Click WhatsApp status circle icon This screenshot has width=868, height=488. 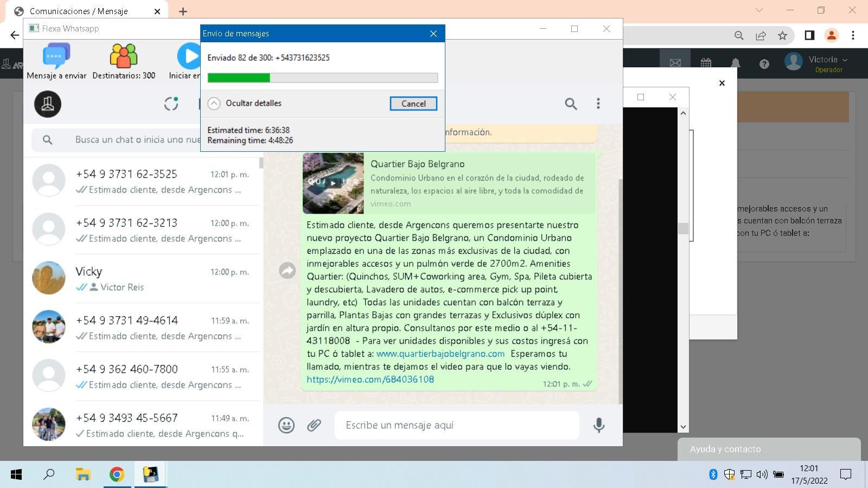click(171, 104)
